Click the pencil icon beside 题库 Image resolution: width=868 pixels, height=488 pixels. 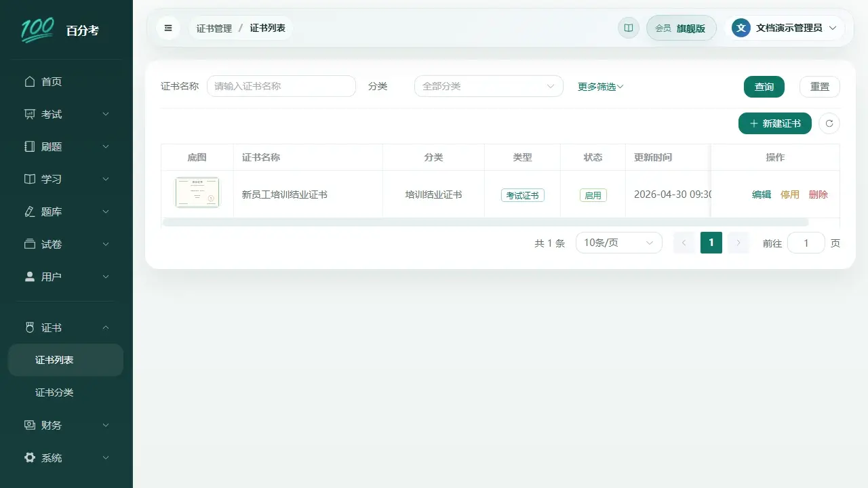[29, 211]
